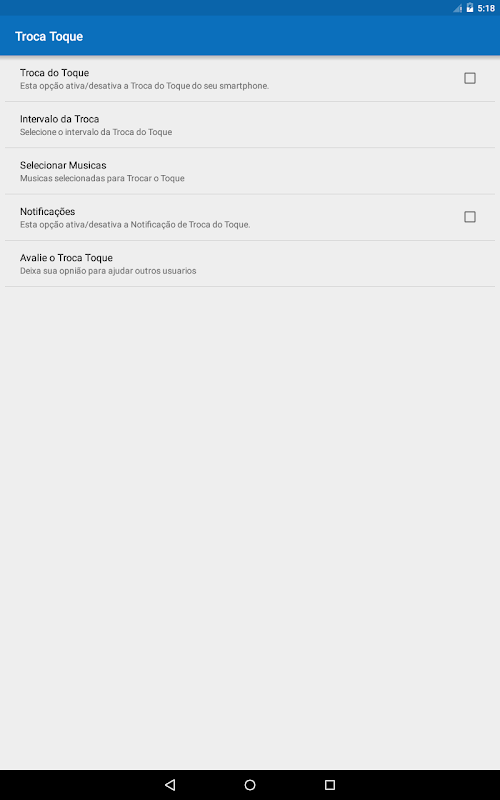Tap the 5:18 clock in status bar
The width and height of the screenshot is (500, 800).
(486, 8)
